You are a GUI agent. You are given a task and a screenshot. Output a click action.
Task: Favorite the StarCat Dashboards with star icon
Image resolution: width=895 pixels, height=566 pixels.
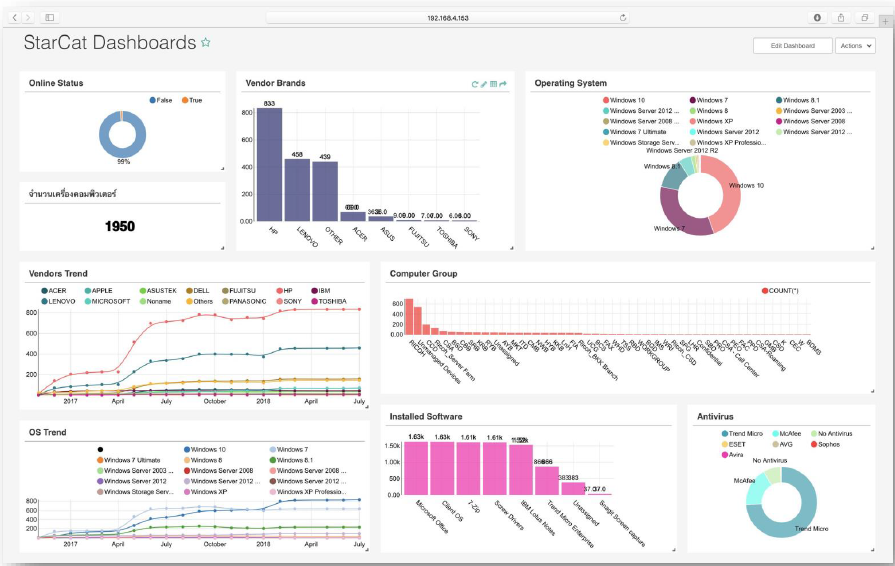click(x=205, y=42)
